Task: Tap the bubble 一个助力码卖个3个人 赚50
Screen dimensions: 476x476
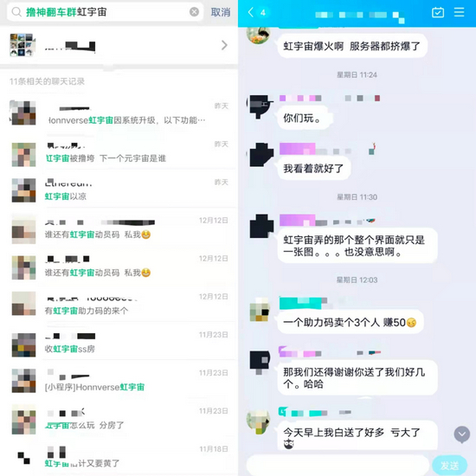Action: (x=351, y=322)
